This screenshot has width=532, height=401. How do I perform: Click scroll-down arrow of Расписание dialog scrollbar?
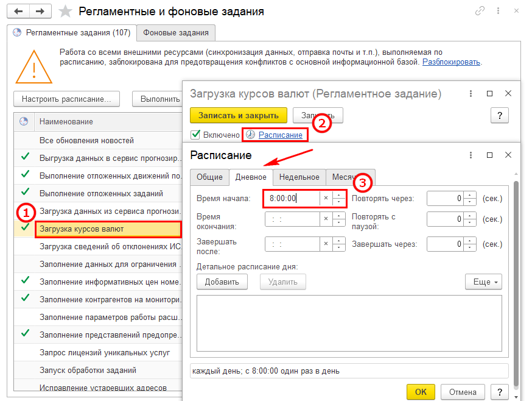point(516,397)
